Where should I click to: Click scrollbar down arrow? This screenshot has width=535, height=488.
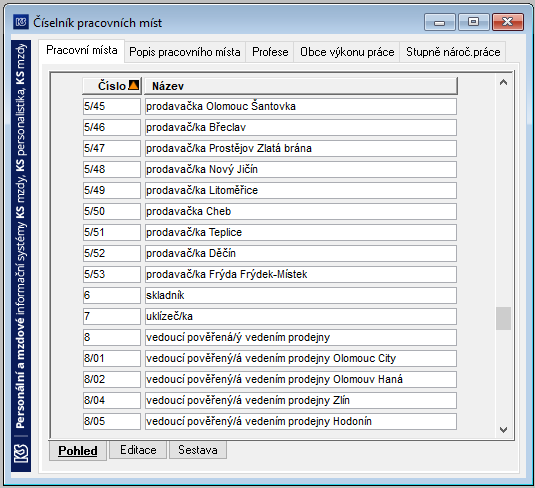pos(503,429)
